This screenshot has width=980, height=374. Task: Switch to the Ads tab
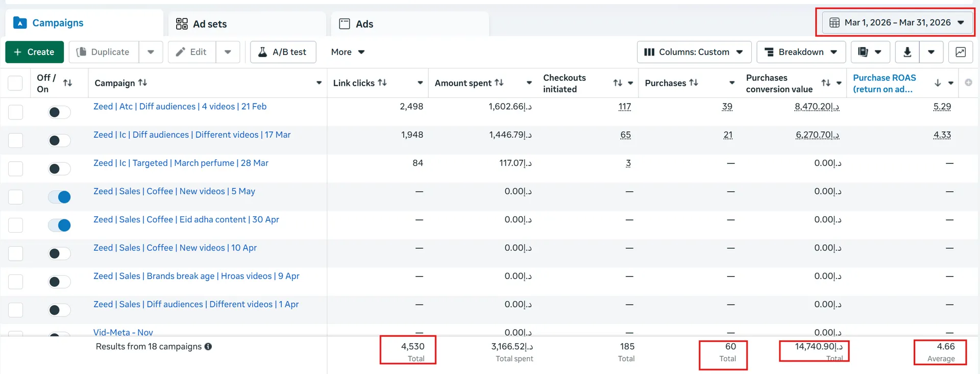(x=410, y=24)
